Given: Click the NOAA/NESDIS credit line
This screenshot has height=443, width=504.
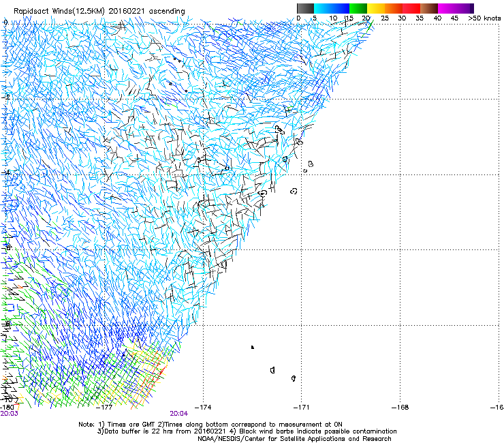Looking at the screenshot, I should pos(294,438).
